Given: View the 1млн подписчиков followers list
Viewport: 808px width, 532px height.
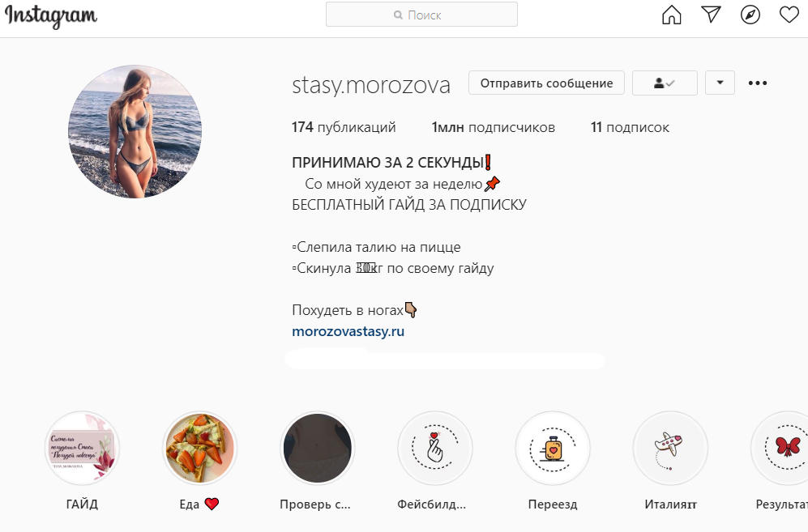Looking at the screenshot, I should coord(494,127).
